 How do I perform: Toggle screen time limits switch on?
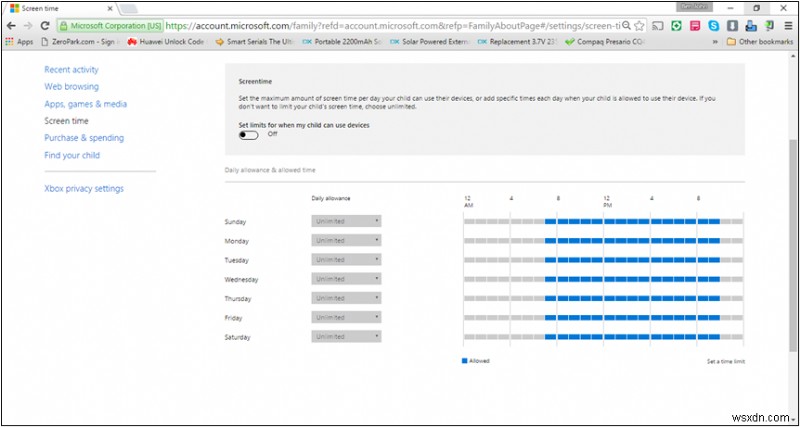point(248,135)
